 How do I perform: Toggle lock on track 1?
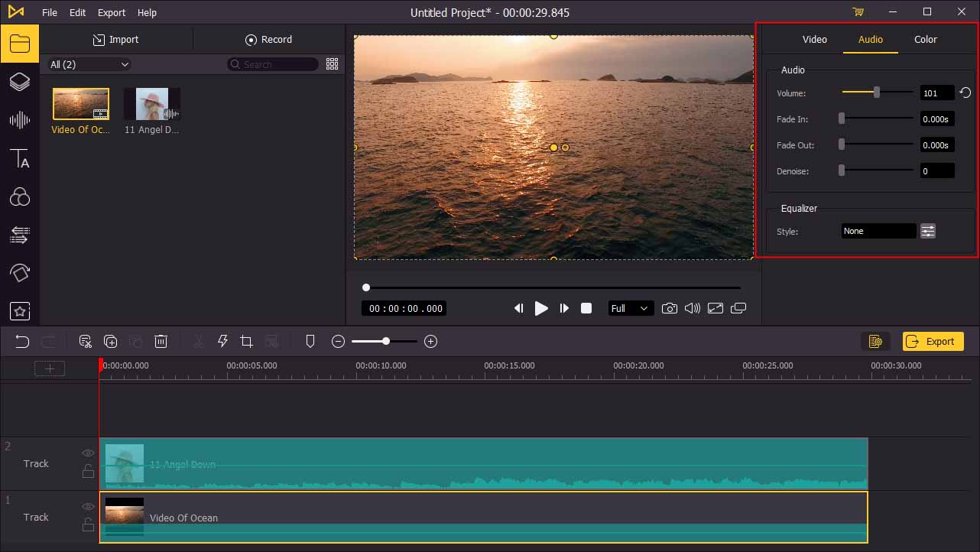pyautogui.click(x=88, y=524)
